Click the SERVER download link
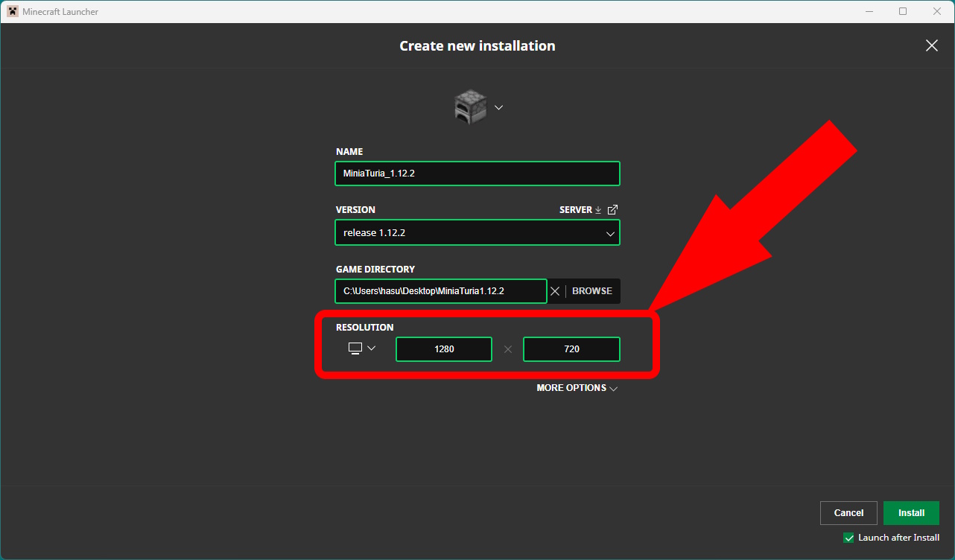Image resolution: width=955 pixels, height=560 pixels. [x=580, y=210]
